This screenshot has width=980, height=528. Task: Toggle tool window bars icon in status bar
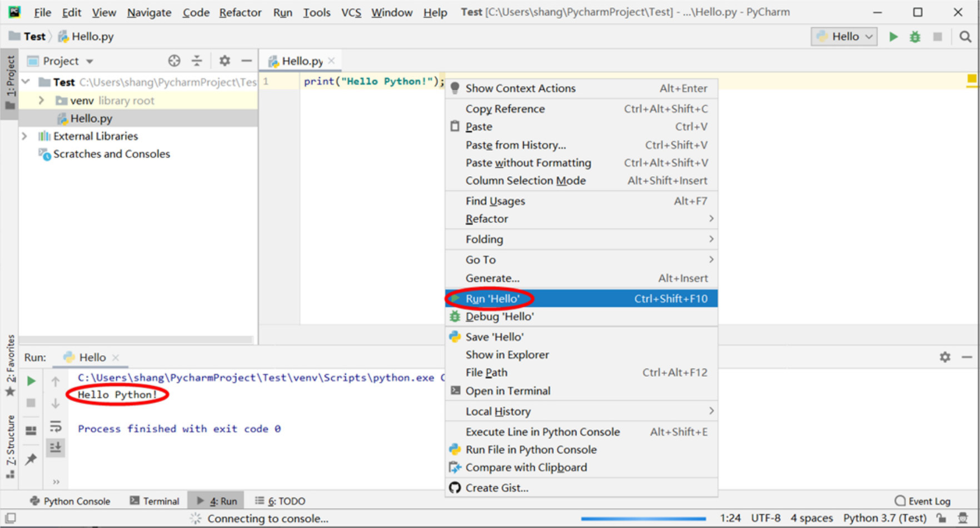(10, 518)
